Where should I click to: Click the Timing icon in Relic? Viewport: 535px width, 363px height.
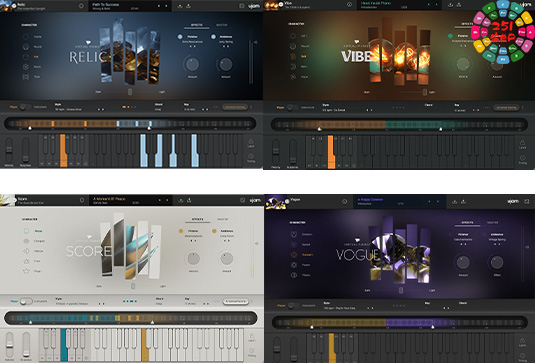(x=251, y=156)
